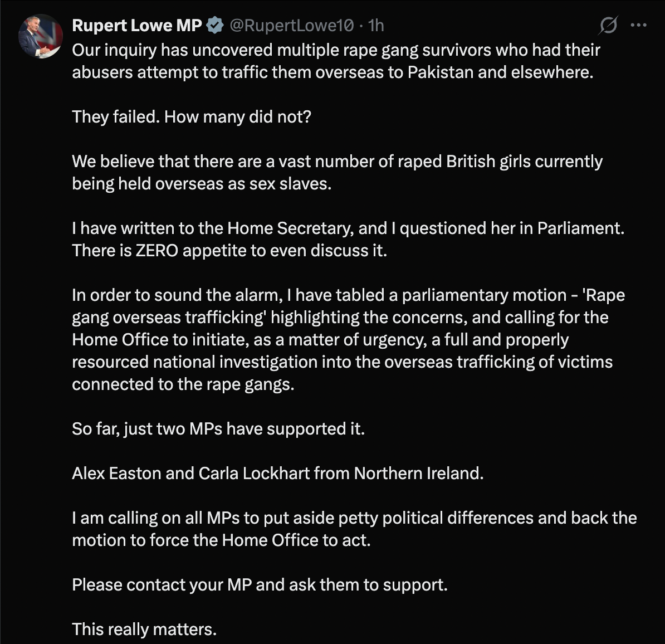Click the line naming Alex Easton and Carla Lockhart

[x=277, y=474]
